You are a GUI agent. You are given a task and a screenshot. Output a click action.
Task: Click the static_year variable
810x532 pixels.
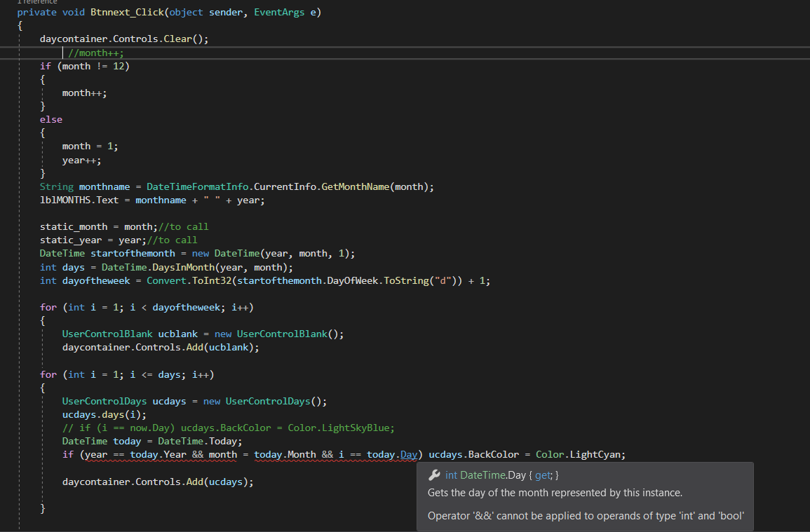coord(70,240)
